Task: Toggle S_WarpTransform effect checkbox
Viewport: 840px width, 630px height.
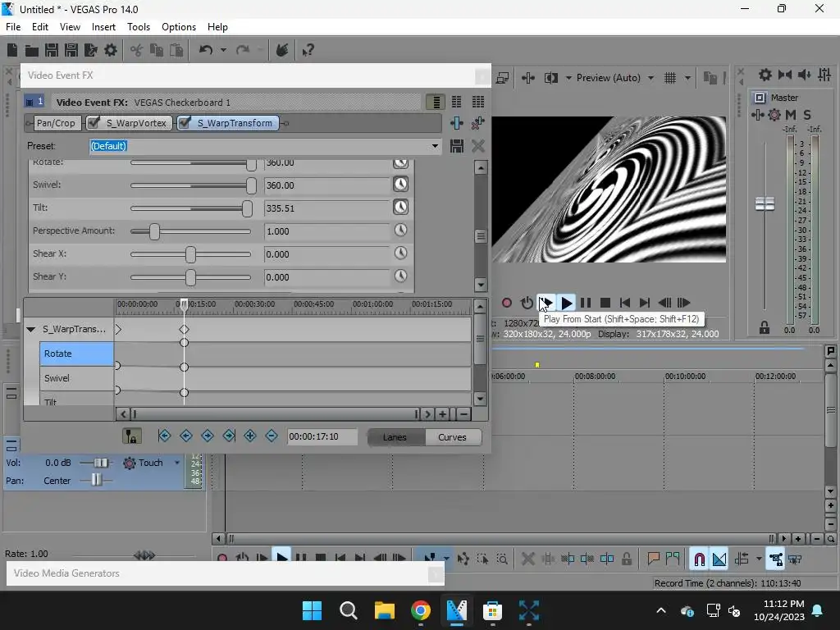Action: click(185, 123)
